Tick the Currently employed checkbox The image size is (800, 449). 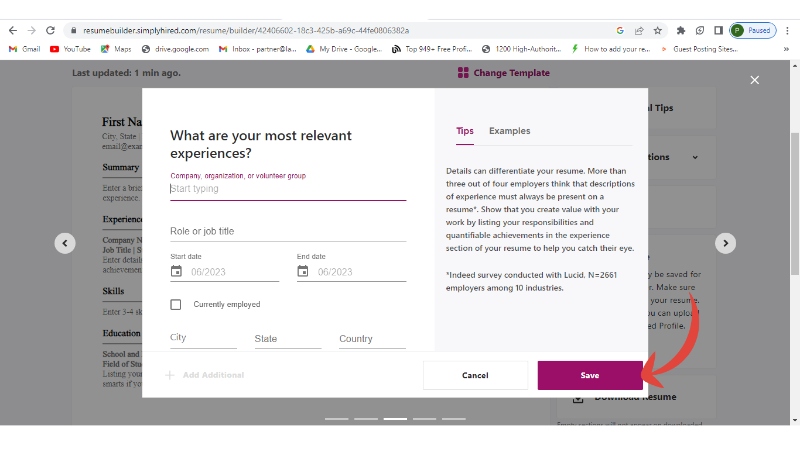176,304
